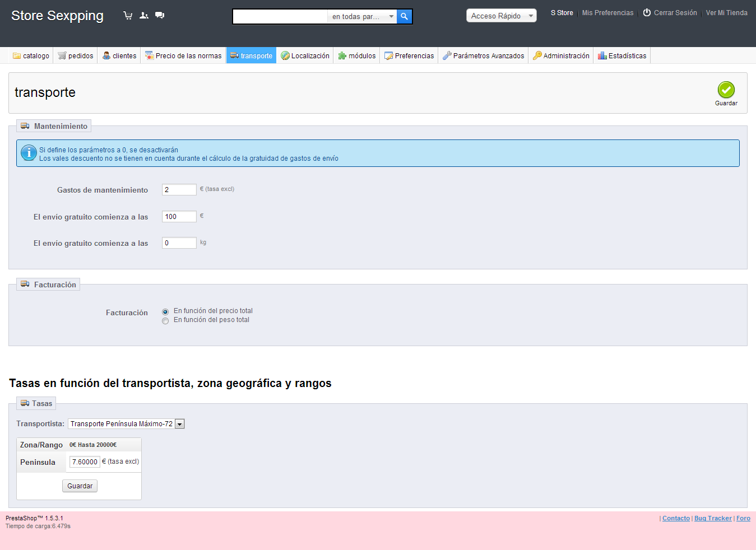The height and width of the screenshot is (550, 756).
Task: Open the Acceso Rápido dropdown
Action: 502,16
